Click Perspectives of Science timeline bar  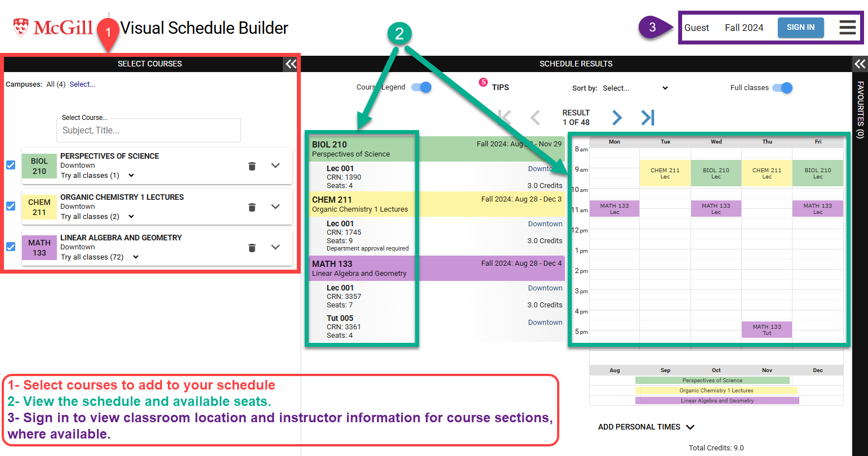point(713,381)
